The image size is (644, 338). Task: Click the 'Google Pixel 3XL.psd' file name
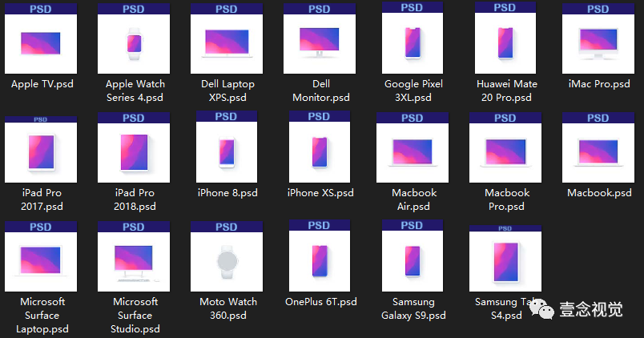coord(413,91)
